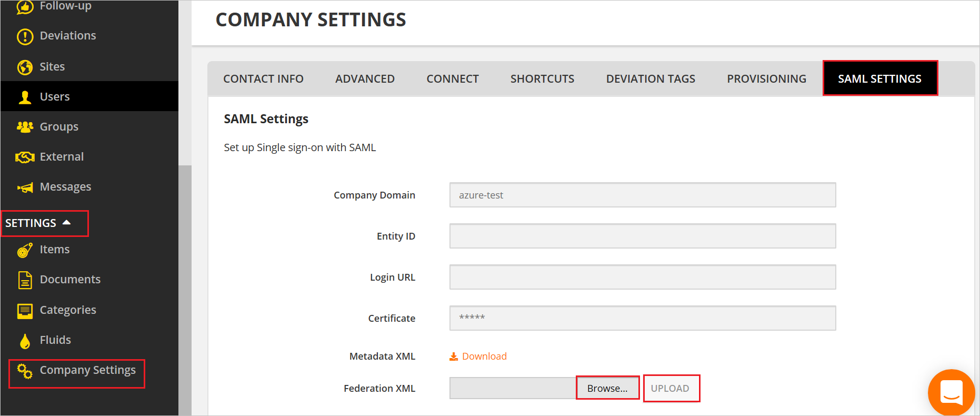980x416 pixels.
Task: Click the Deviations warning icon
Action: point(25,36)
